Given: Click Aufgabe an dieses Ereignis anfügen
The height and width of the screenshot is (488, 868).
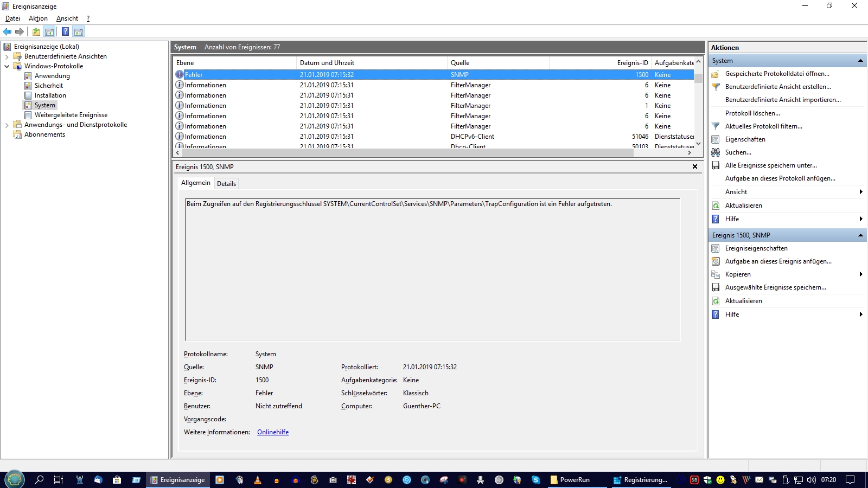Looking at the screenshot, I should [x=778, y=261].
